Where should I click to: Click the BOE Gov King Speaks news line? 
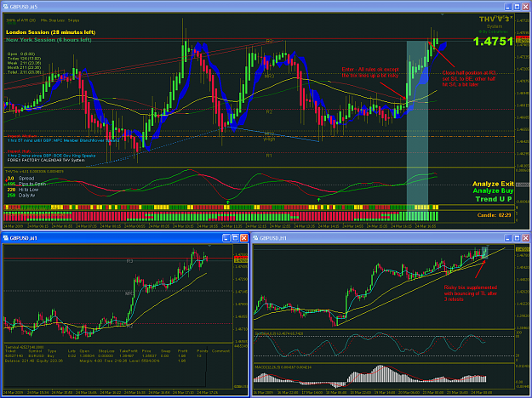point(51,156)
